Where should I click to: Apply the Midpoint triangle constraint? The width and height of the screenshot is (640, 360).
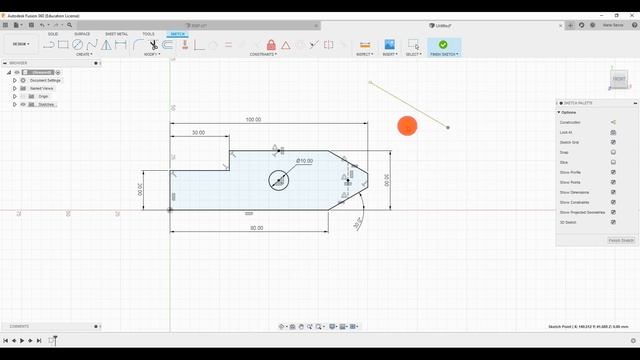(x=286, y=45)
